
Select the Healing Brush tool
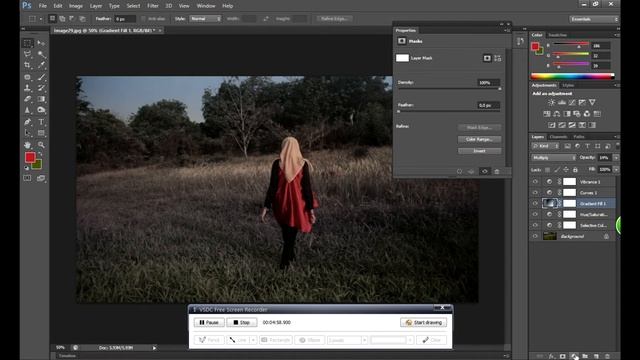tap(27, 77)
